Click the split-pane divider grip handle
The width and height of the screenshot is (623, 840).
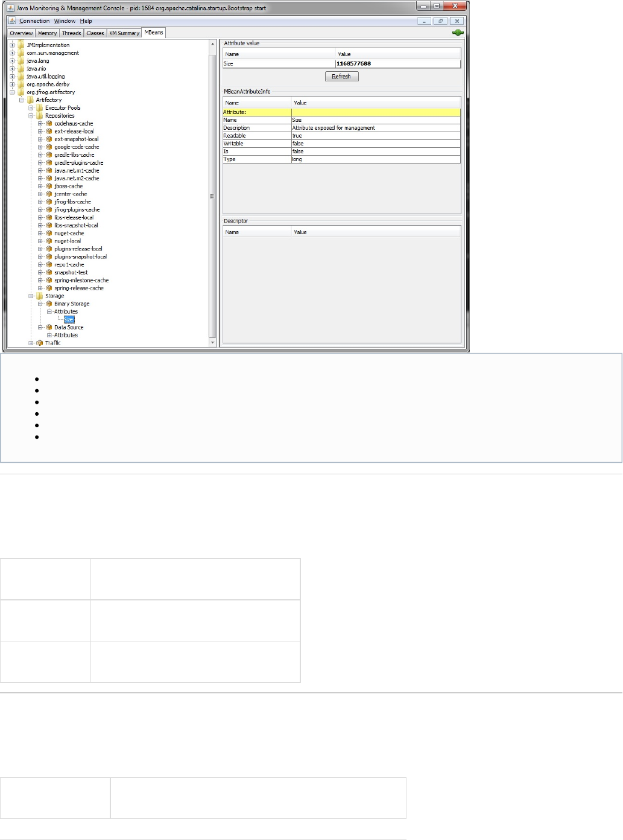[x=211, y=196]
